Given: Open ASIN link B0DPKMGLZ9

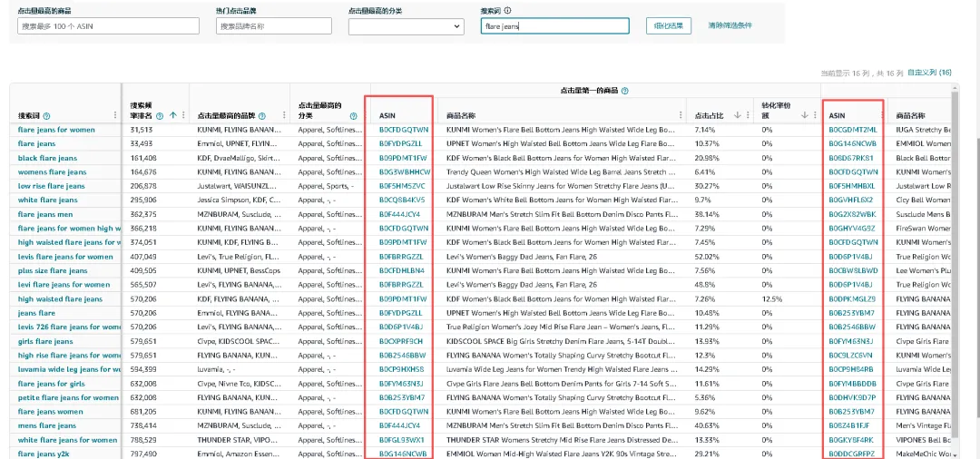Looking at the screenshot, I should point(852,298).
